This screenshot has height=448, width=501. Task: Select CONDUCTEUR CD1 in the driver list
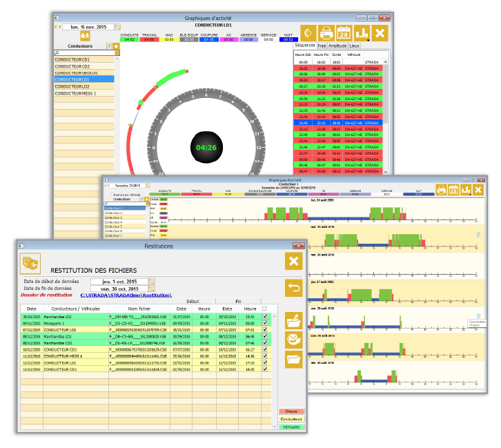(x=84, y=59)
